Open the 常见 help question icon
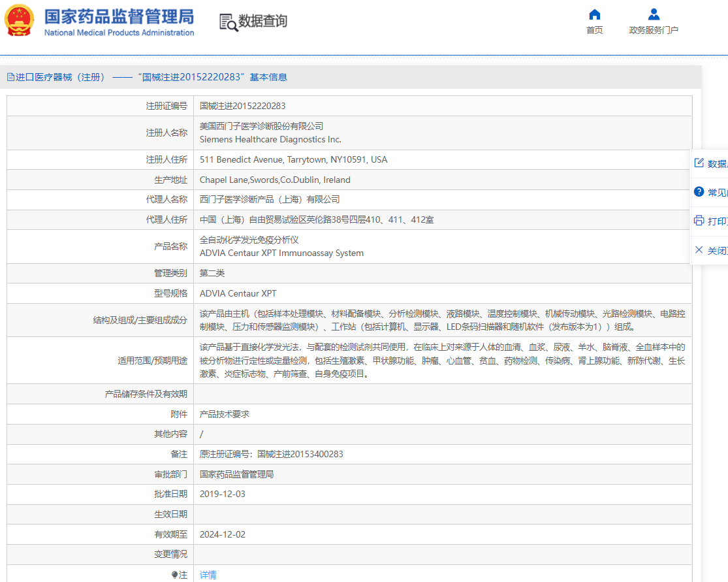The height and width of the screenshot is (582, 728). click(699, 192)
